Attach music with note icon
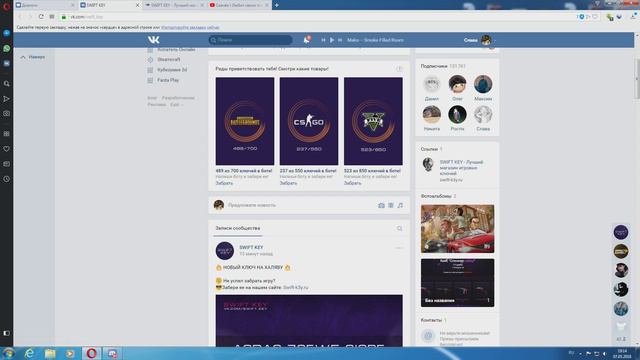This screenshot has height=360, width=640. tap(400, 205)
